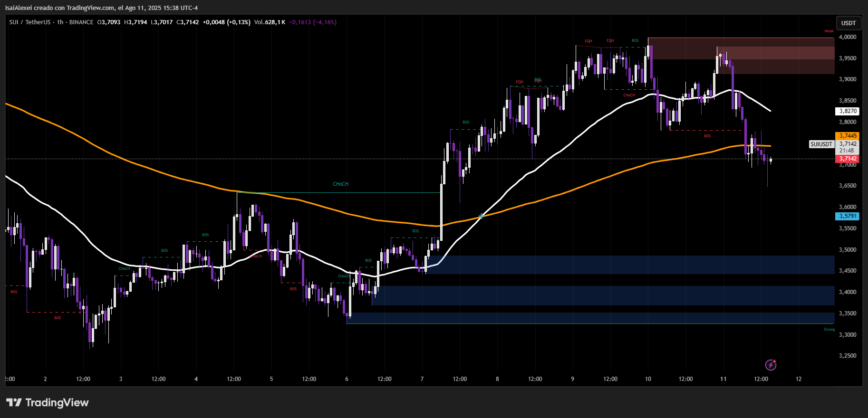Image resolution: width=868 pixels, height=418 pixels.
Task: Click the Vol. 628,1 K volume readout
Action: pos(270,22)
